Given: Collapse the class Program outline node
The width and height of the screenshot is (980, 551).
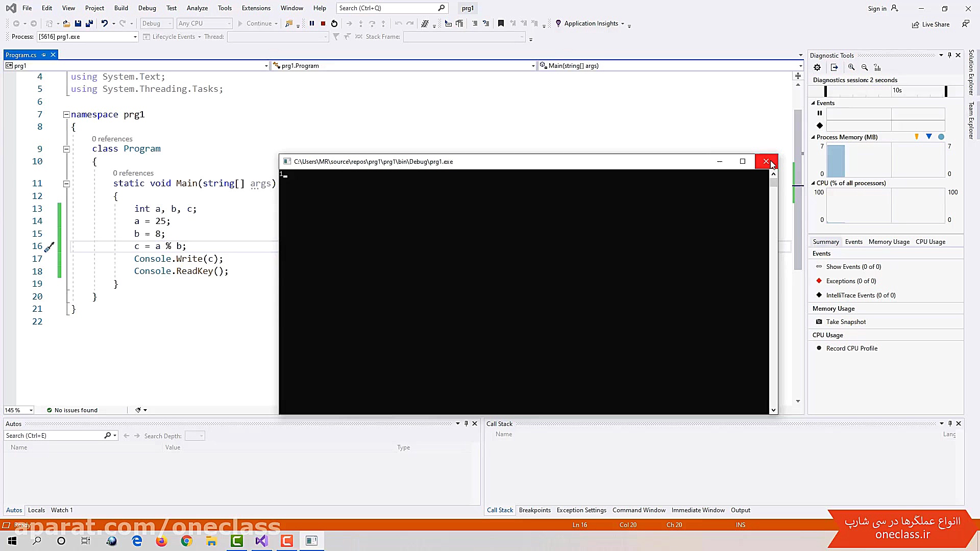Looking at the screenshot, I should 66,149.
